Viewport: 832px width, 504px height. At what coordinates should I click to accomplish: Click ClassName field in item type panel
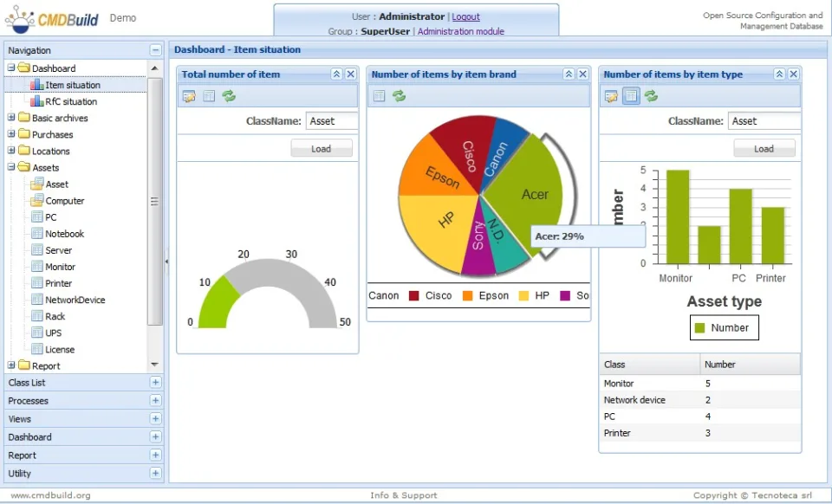[x=764, y=121]
